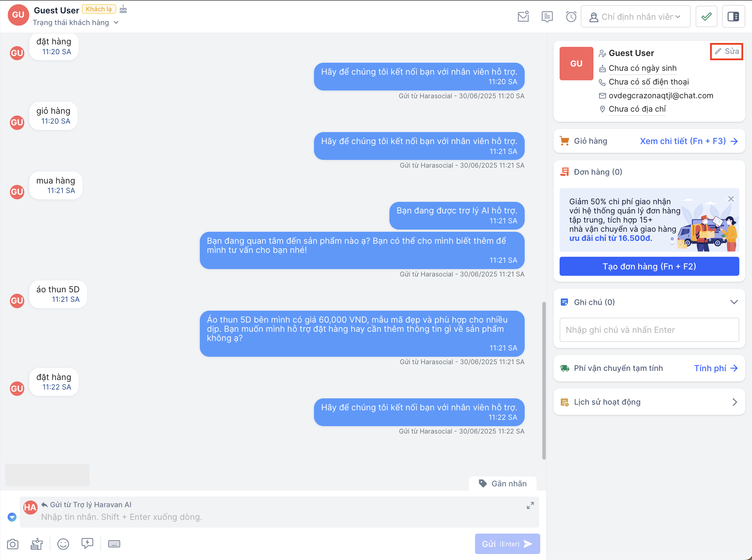
Task: Click the email envelope icon in header
Action: pos(523,17)
